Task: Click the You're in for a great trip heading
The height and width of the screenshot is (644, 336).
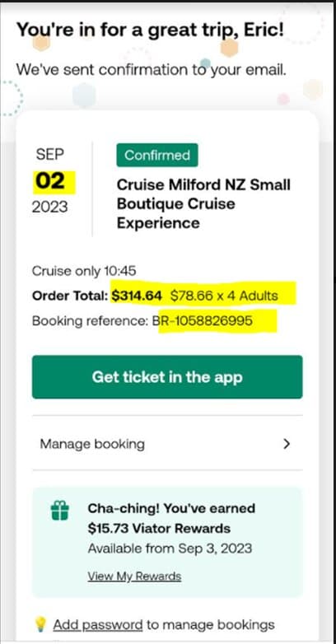Action: (150, 30)
